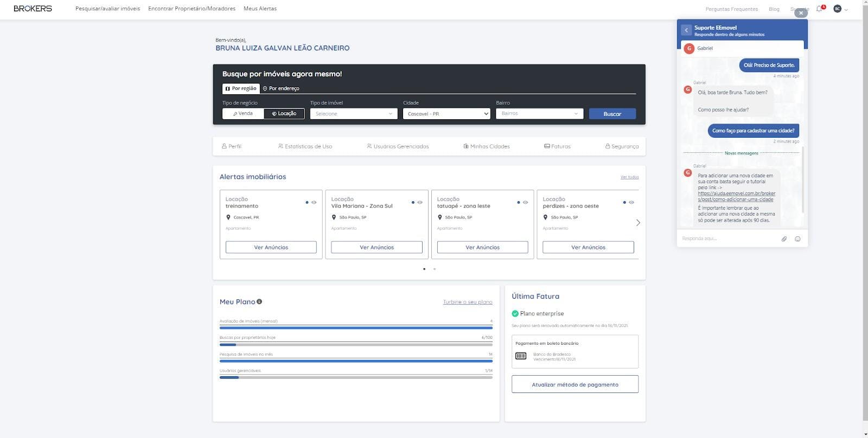Open Meus Alertas menu

click(260, 9)
